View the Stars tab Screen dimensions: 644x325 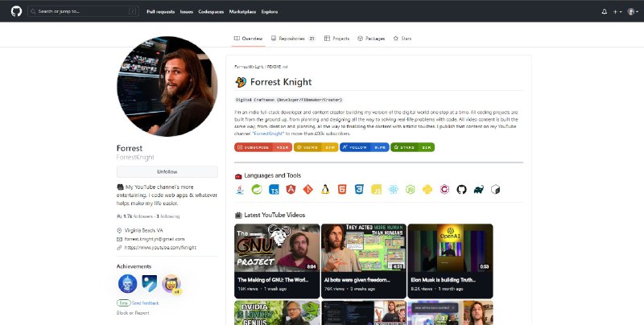click(402, 39)
